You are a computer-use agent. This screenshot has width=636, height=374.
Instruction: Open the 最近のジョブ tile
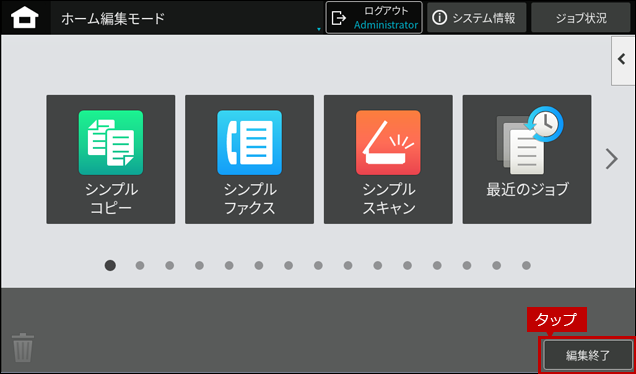click(527, 159)
